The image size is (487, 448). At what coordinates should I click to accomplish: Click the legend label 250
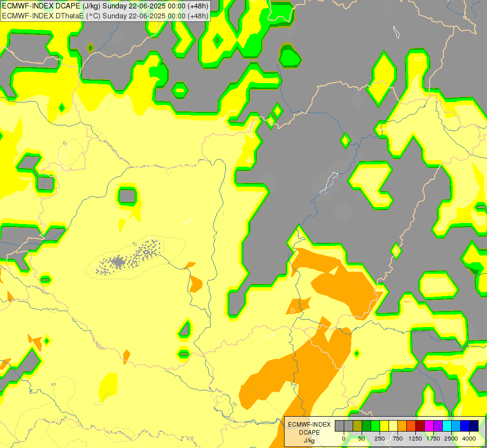380,439
